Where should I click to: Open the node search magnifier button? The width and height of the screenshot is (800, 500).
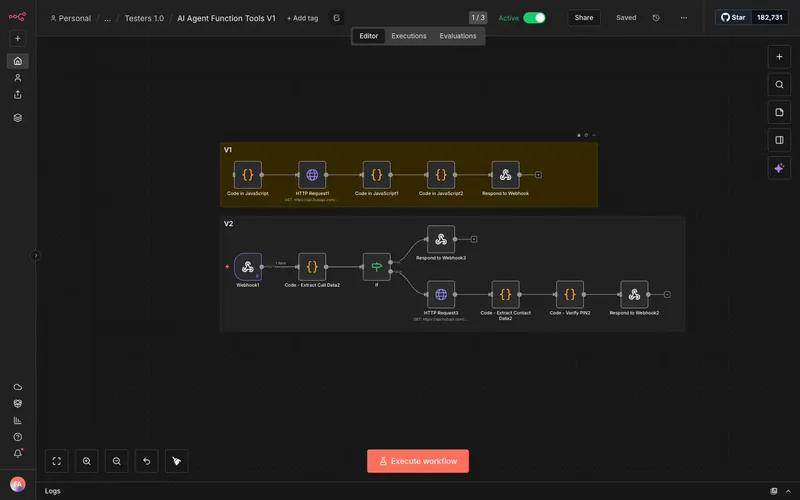pyautogui.click(x=779, y=85)
